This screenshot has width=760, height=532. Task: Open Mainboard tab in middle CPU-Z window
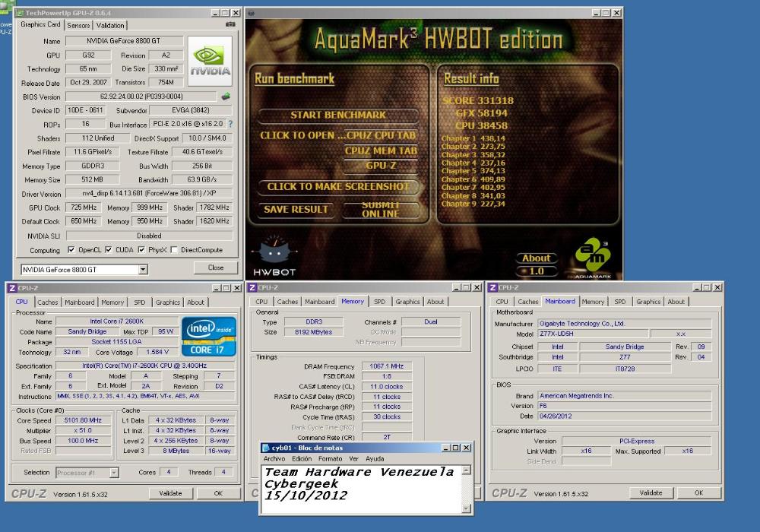point(319,302)
